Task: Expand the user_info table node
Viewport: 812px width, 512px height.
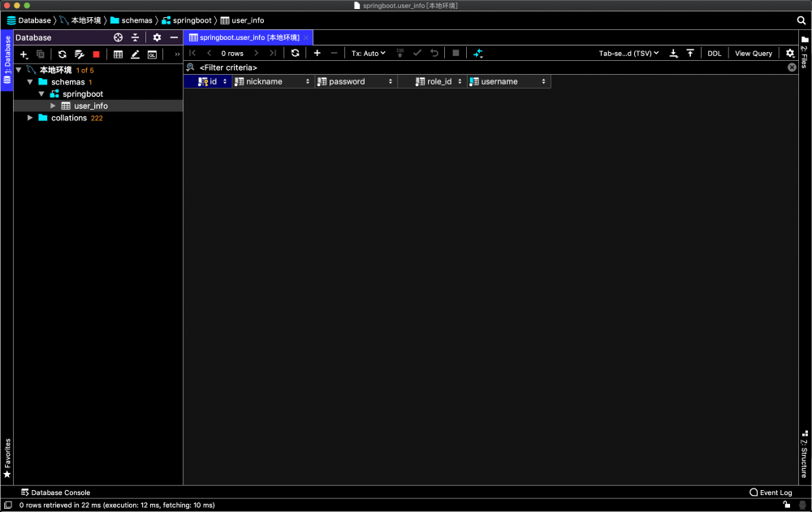Action: point(53,106)
